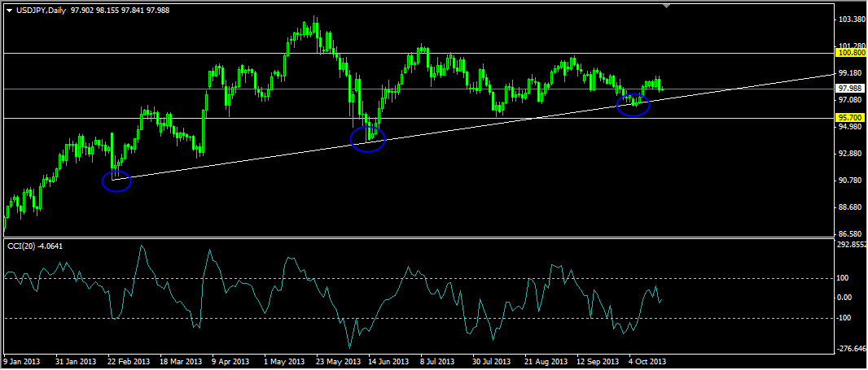The image size is (868, 370).
Task: Click the 12 Sep 2013 date label
Action: coord(597,361)
